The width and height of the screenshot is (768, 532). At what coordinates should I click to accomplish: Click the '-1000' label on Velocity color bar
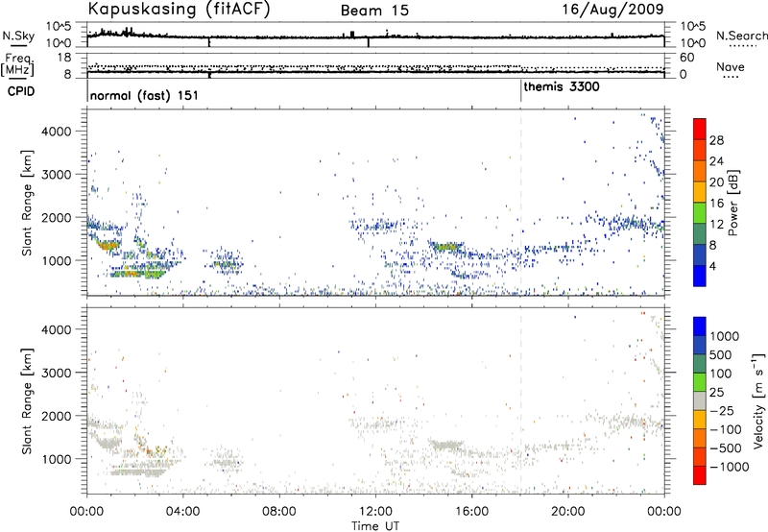point(730,467)
